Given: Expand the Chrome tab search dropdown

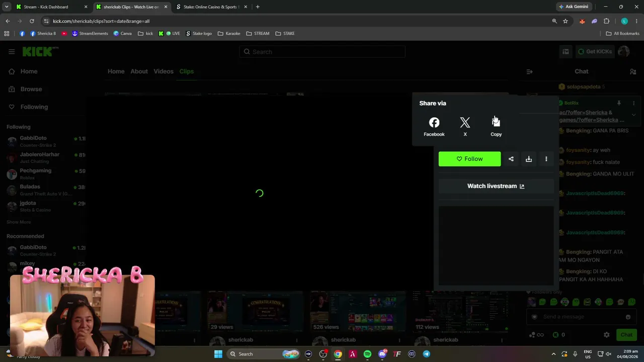Looking at the screenshot, I should tap(7, 7).
